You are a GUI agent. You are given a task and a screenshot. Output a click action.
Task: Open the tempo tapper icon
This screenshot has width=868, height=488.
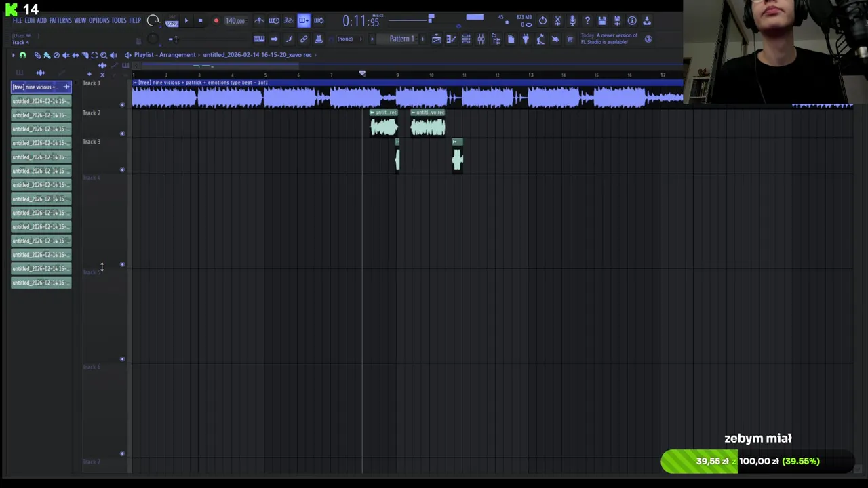pyautogui.click(x=540, y=39)
